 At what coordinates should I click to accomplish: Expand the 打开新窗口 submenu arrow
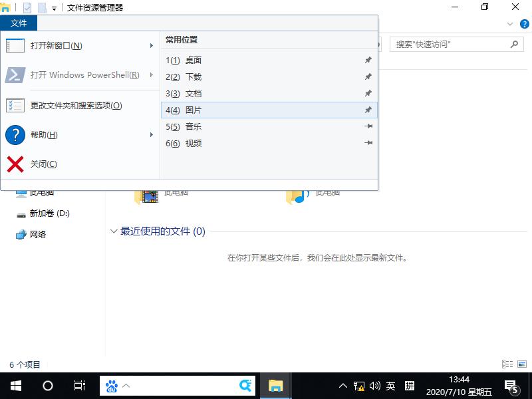pyautogui.click(x=152, y=45)
